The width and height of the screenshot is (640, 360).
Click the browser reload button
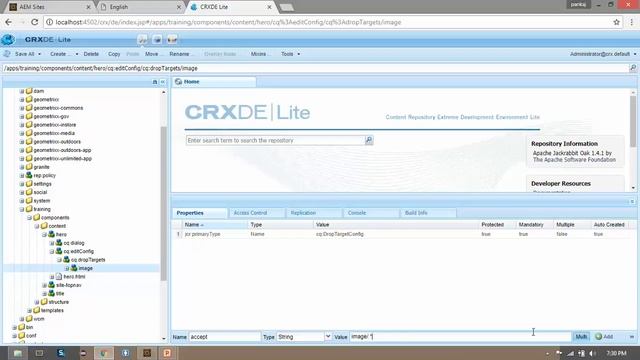point(35,22)
